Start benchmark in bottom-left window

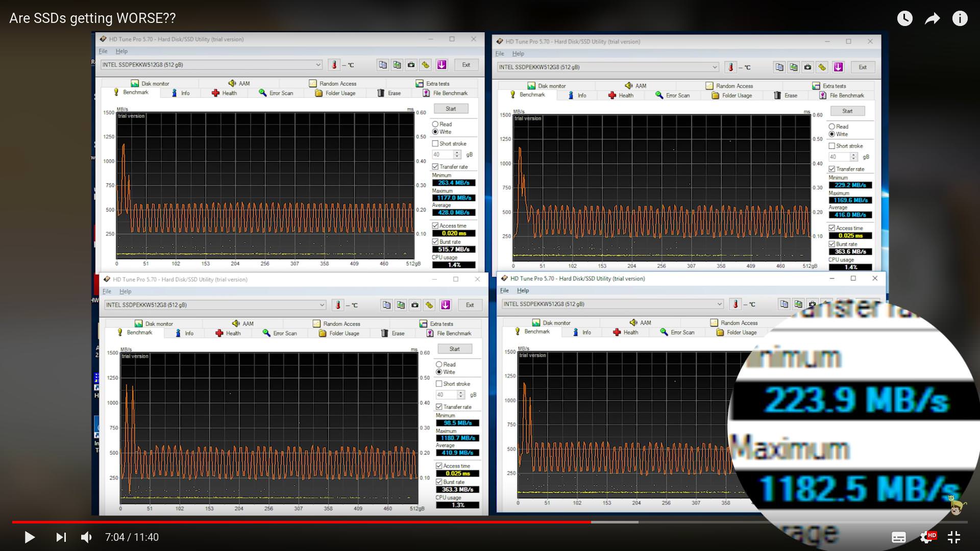coord(455,349)
